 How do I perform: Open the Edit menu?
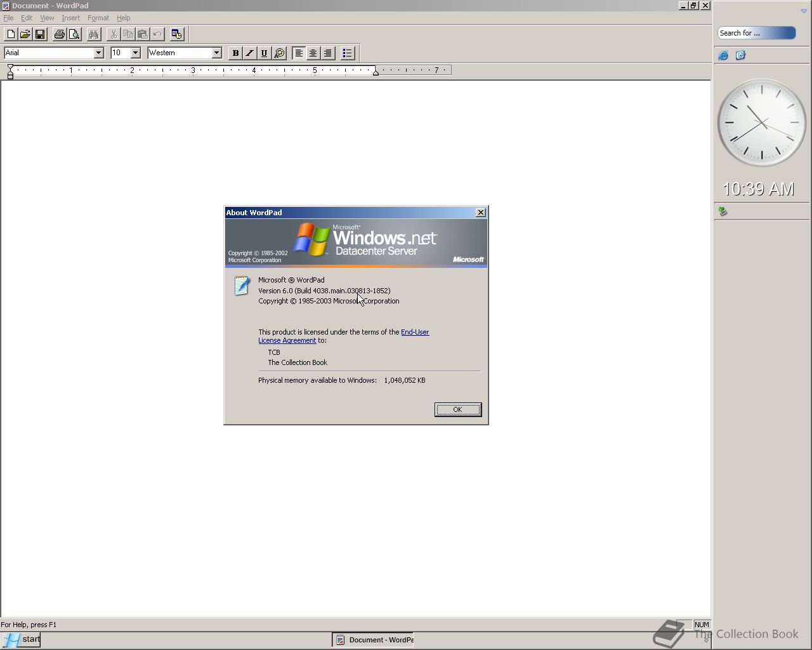[x=27, y=18]
